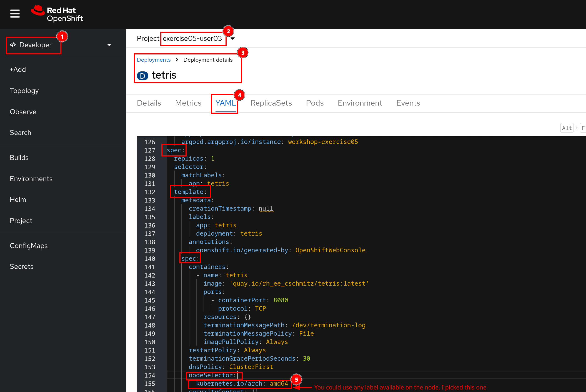Open the hamburger navigation menu
586x392 pixels.
(15, 14)
